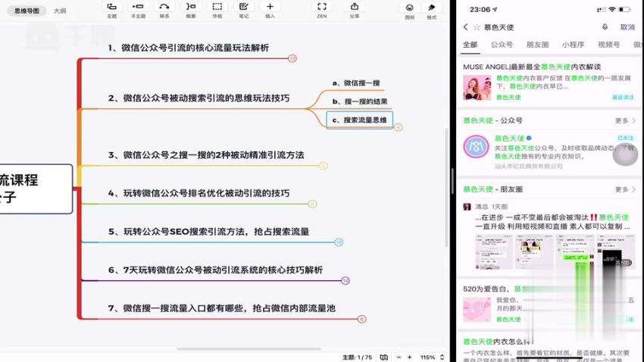
Task: Switch to 朋友圈 search tab
Action: 537,45
